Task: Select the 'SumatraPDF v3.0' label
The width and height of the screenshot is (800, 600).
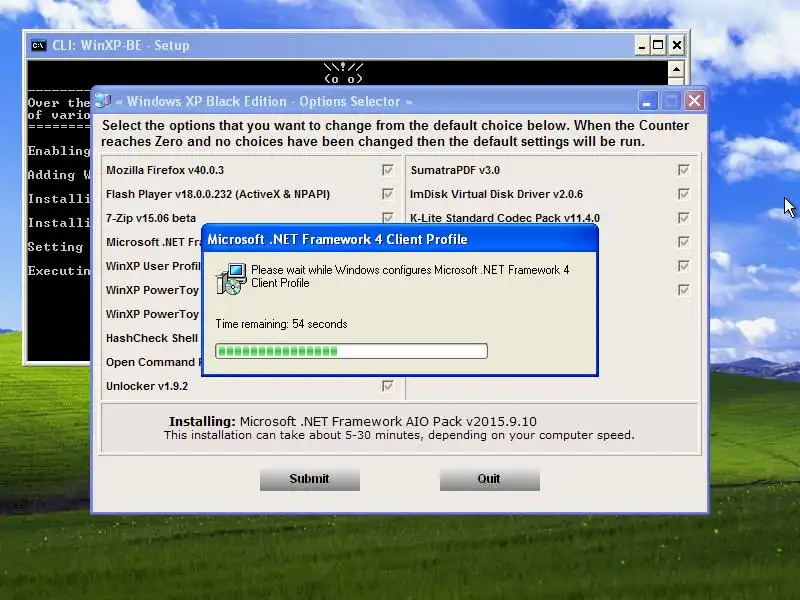Action: tap(455, 170)
